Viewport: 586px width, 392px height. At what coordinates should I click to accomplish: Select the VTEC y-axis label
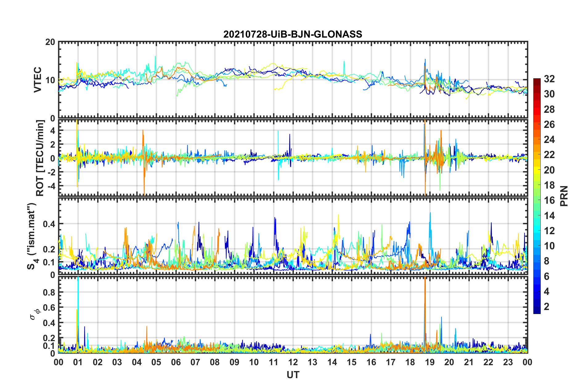(x=38, y=80)
